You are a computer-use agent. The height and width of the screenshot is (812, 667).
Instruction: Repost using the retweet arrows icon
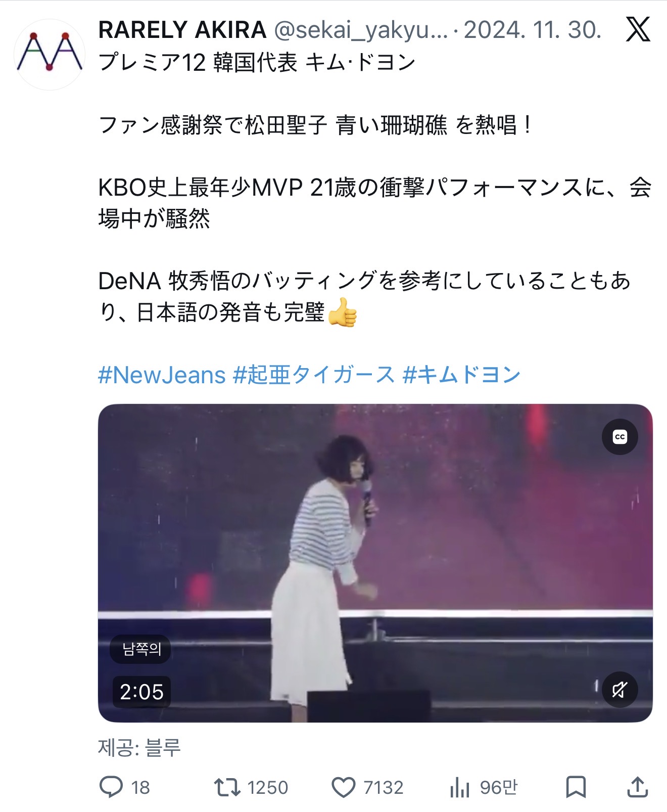pyautogui.click(x=227, y=788)
